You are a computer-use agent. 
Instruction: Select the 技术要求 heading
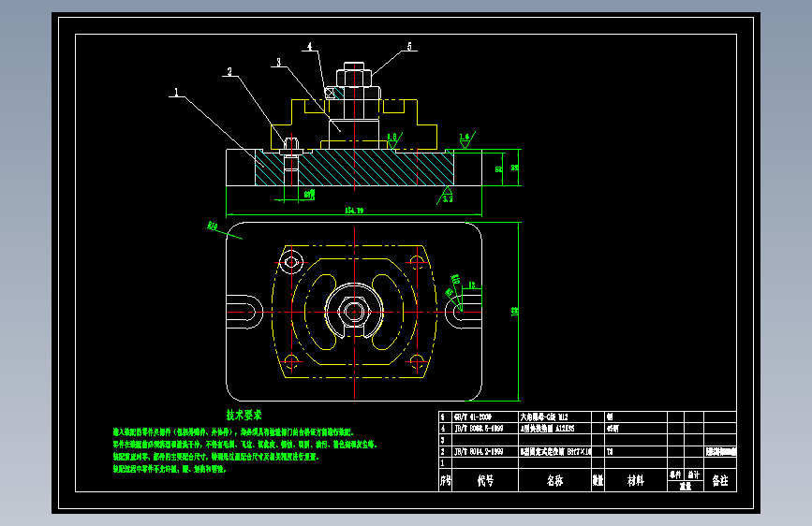(x=244, y=415)
